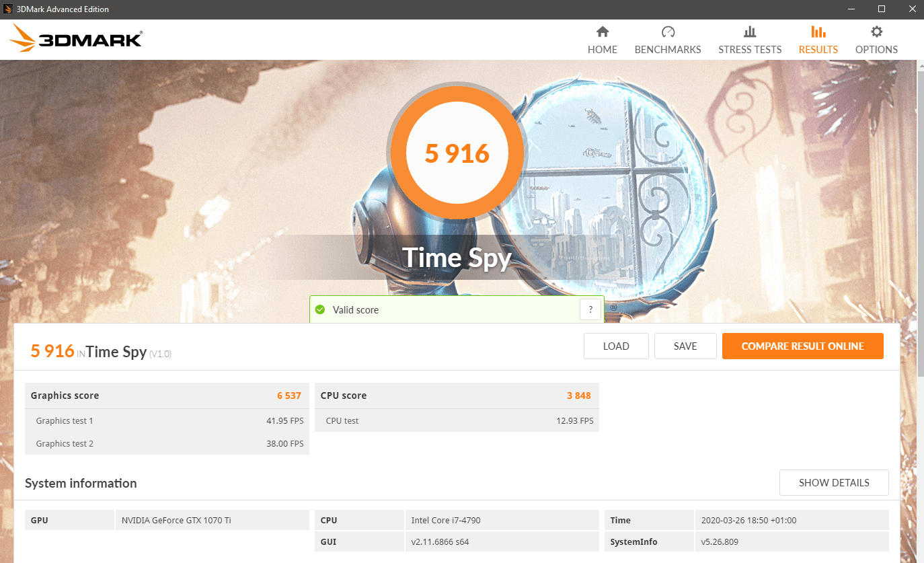Click the GUI version 'v2.11.6866 s64'
924x563 pixels.
pos(440,541)
